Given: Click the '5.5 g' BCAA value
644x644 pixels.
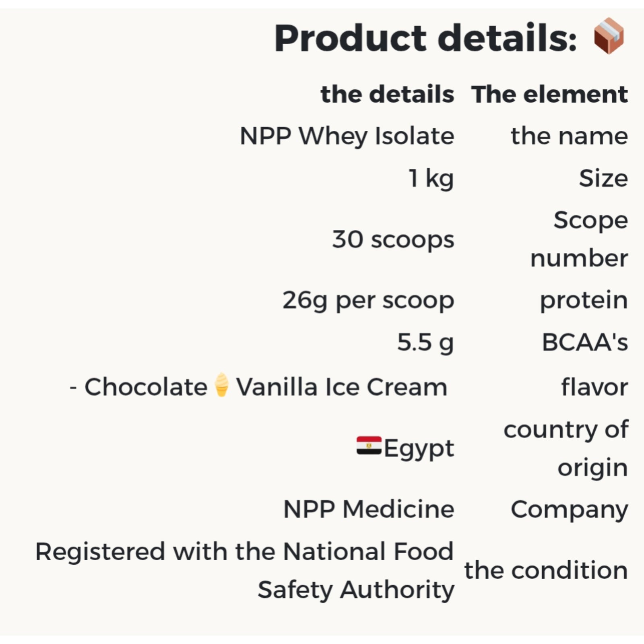Looking at the screenshot, I should coord(425,343).
